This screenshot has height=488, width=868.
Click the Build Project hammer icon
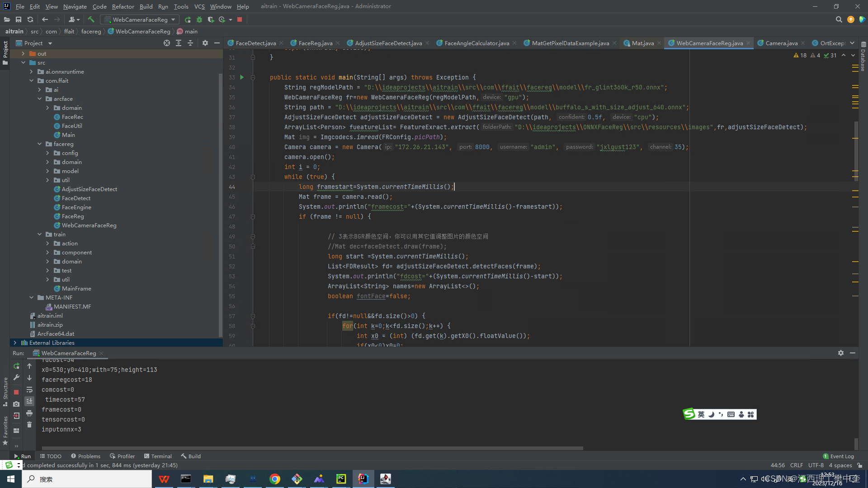coord(91,19)
